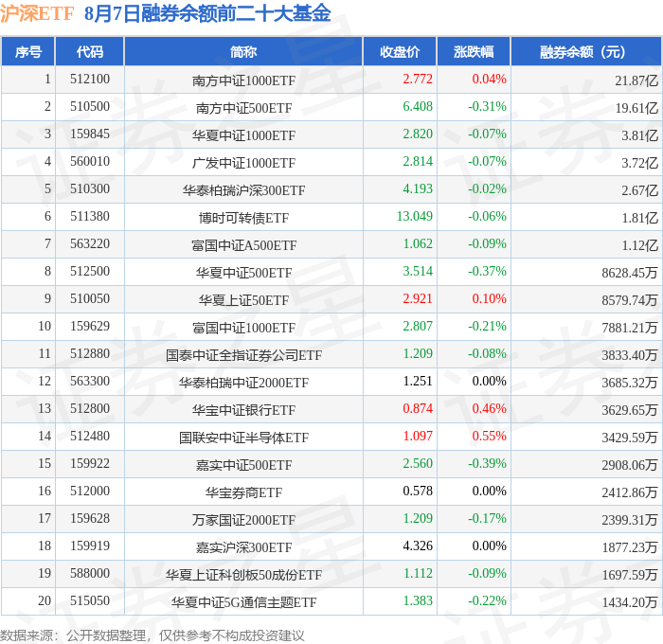
Task: Click closing price 1.097
Action: click(x=418, y=436)
